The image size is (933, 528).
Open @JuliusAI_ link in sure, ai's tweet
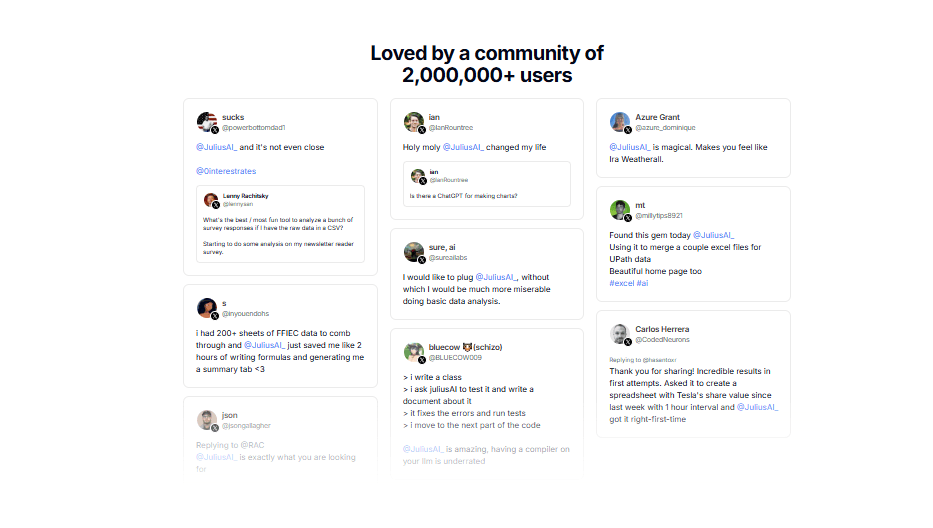tap(496, 277)
